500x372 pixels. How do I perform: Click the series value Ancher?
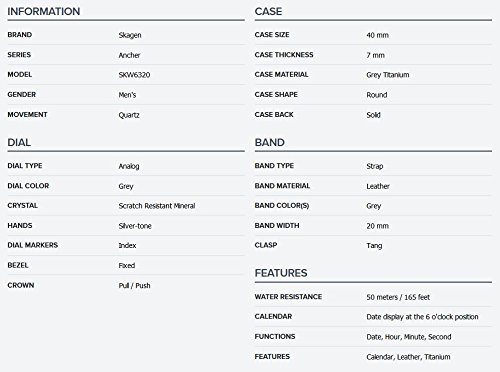click(129, 55)
